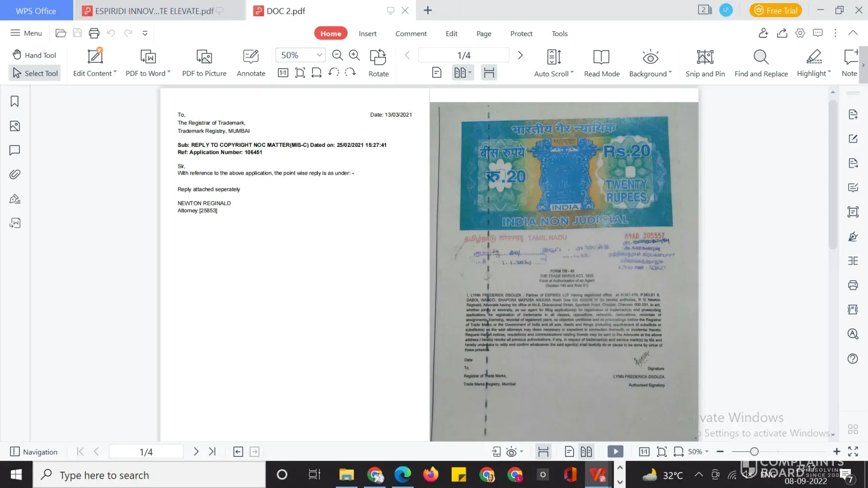The image size is (868, 488).
Task: Switch to Read Mode
Action: coord(601,63)
